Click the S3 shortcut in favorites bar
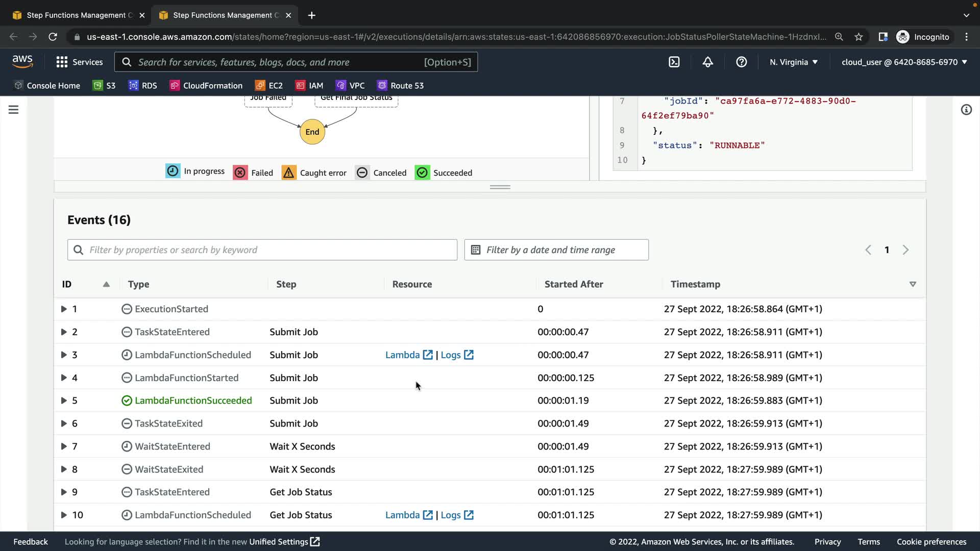Screen dimensions: 980x551 [104, 85]
